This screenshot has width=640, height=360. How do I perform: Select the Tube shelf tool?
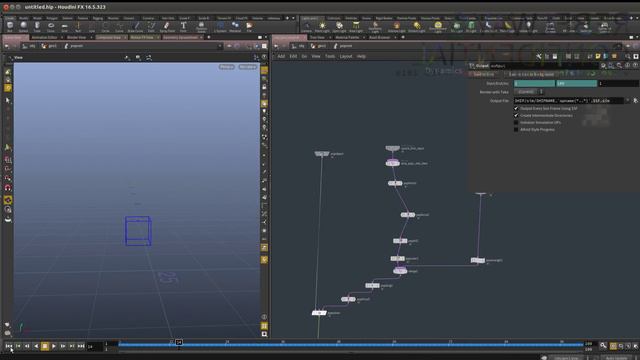[x=37, y=27]
